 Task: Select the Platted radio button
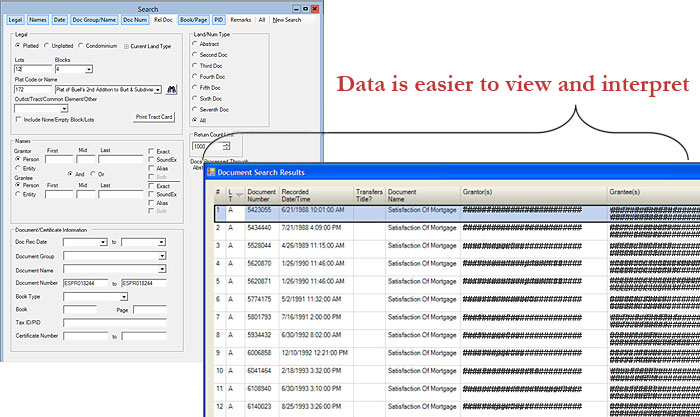click(x=18, y=46)
